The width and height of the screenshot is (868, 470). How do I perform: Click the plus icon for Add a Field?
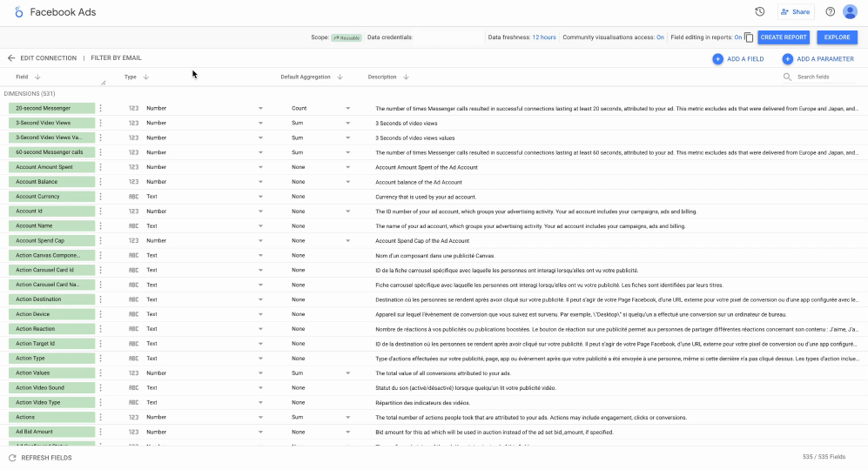(717, 58)
